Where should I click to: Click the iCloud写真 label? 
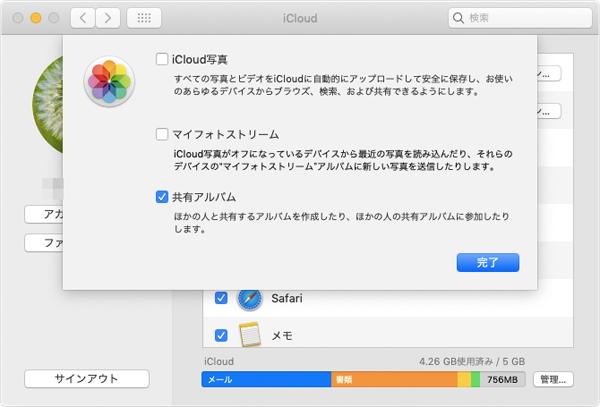click(x=199, y=60)
